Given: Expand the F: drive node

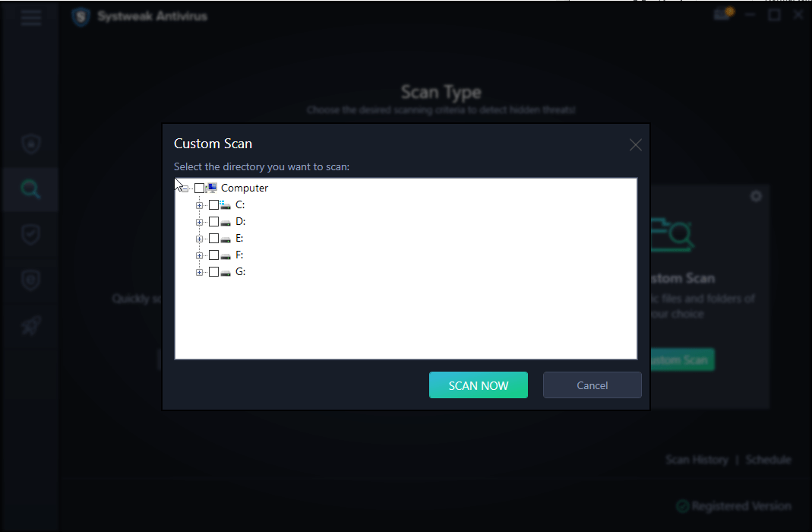Looking at the screenshot, I should [199, 255].
